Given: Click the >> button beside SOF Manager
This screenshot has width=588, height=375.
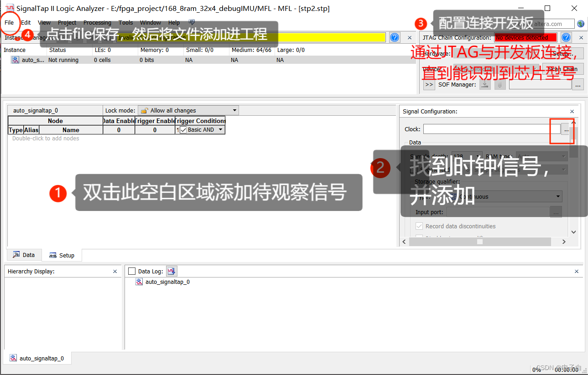Looking at the screenshot, I should pyautogui.click(x=429, y=84).
